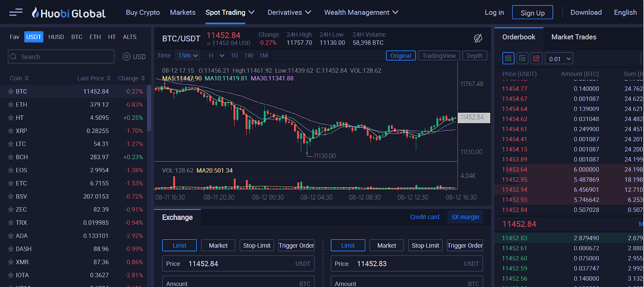Favorite ETC with its star icon
Screen dimensions: 644x287
click(11, 183)
